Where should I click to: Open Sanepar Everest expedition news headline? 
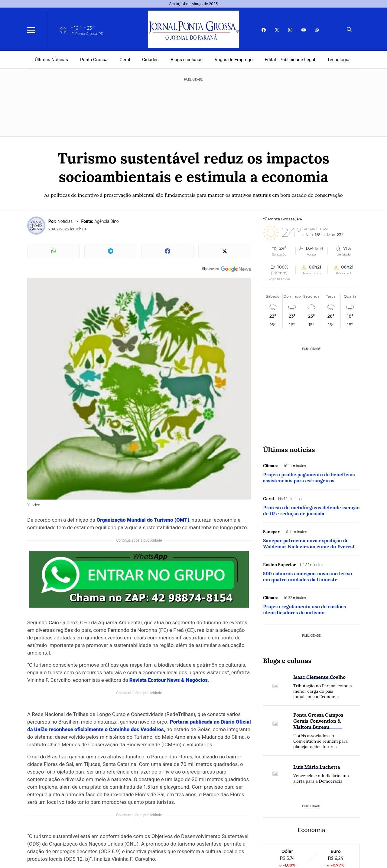click(309, 543)
